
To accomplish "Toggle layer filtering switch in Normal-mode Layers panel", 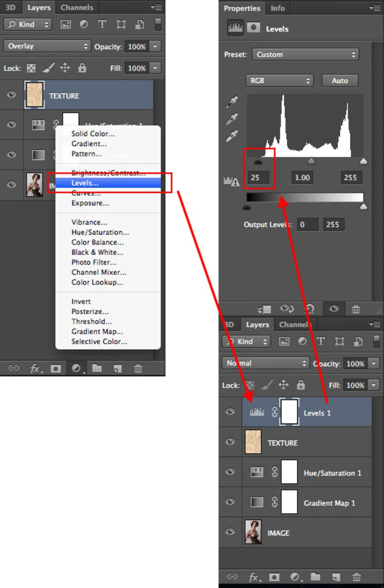I will click(377, 341).
